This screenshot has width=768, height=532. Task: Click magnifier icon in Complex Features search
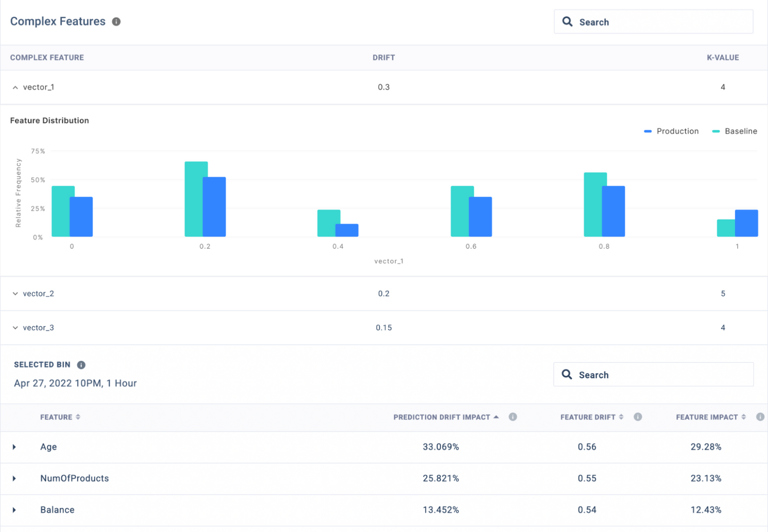point(567,22)
